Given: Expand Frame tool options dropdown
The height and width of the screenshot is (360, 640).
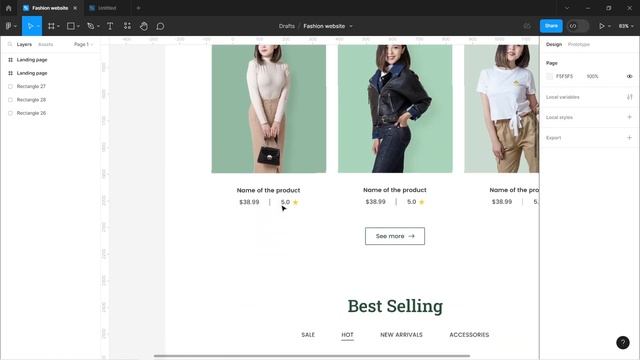Looking at the screenshot, I should (58, 26).
